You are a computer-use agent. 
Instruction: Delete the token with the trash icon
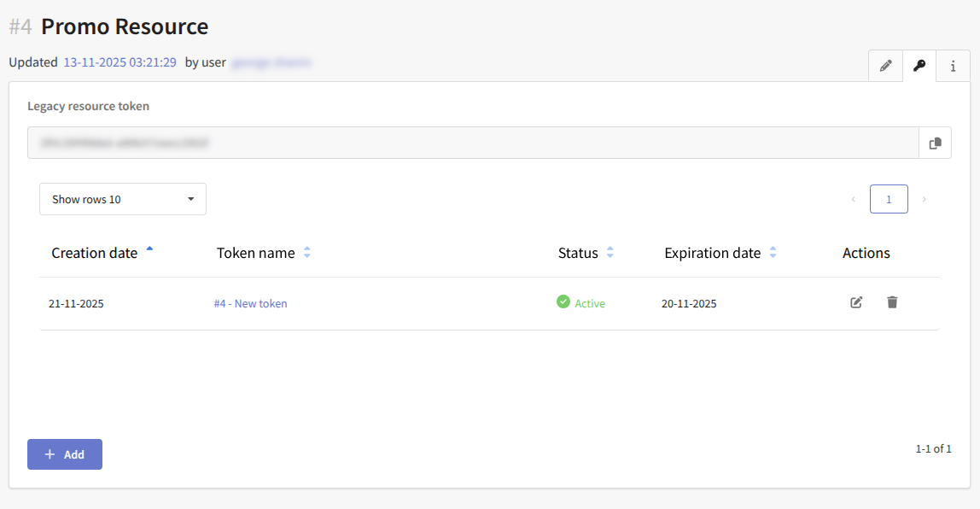pyautogui.click(x=892, y=302)
